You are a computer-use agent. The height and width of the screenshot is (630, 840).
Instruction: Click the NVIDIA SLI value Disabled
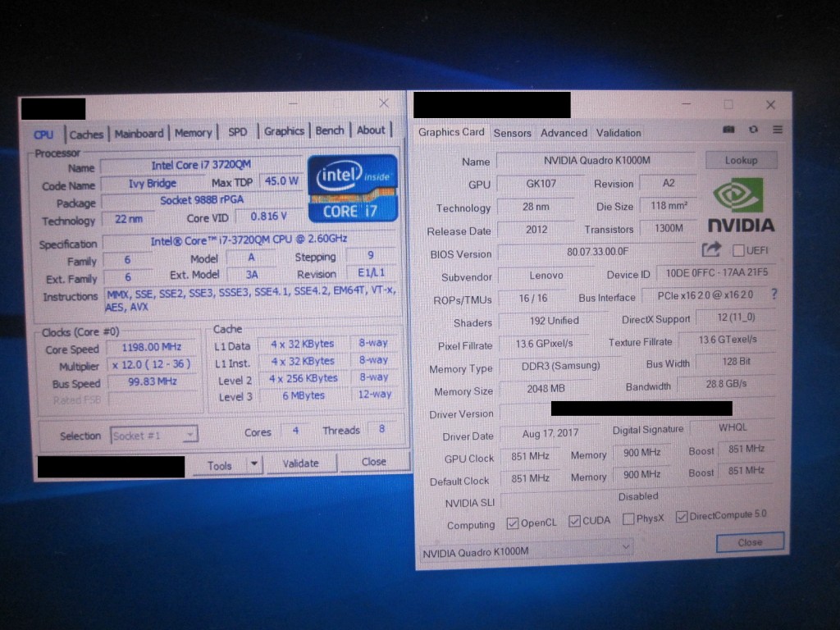(637, 496)
